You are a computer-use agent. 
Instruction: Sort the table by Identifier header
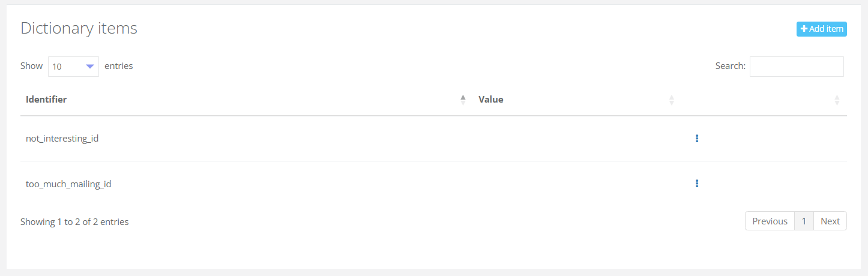click(46, 100)
